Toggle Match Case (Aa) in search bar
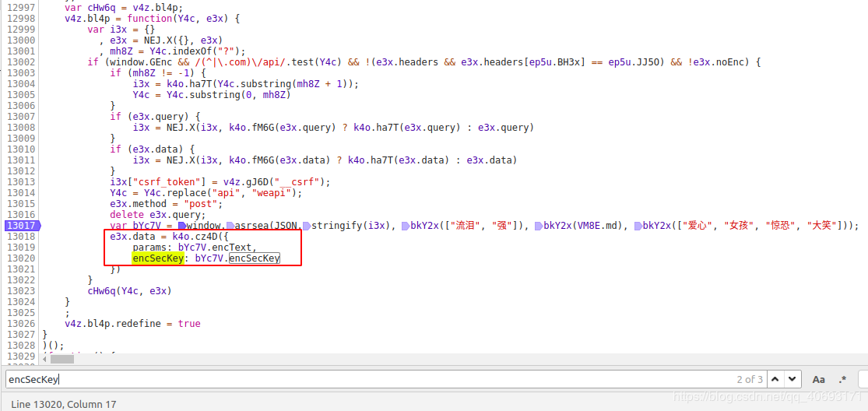This screenshot has height=411, width=868. 818,379
